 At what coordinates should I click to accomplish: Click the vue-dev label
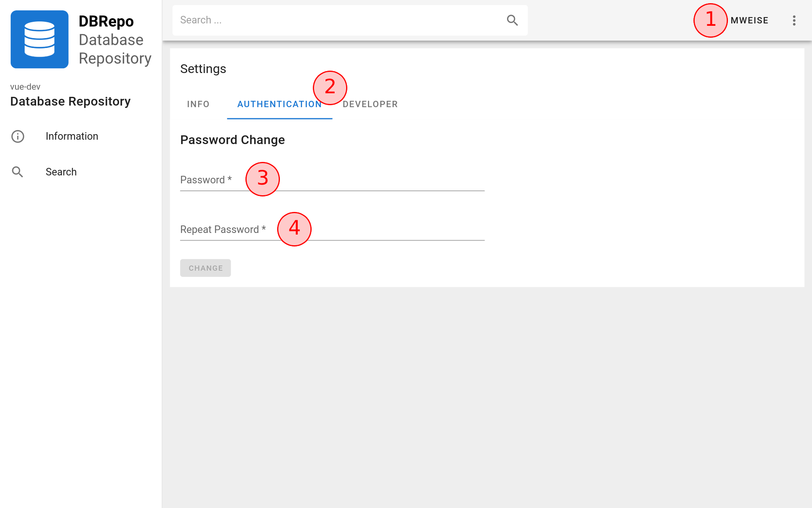pyautogui.click(x=25, y=87)
